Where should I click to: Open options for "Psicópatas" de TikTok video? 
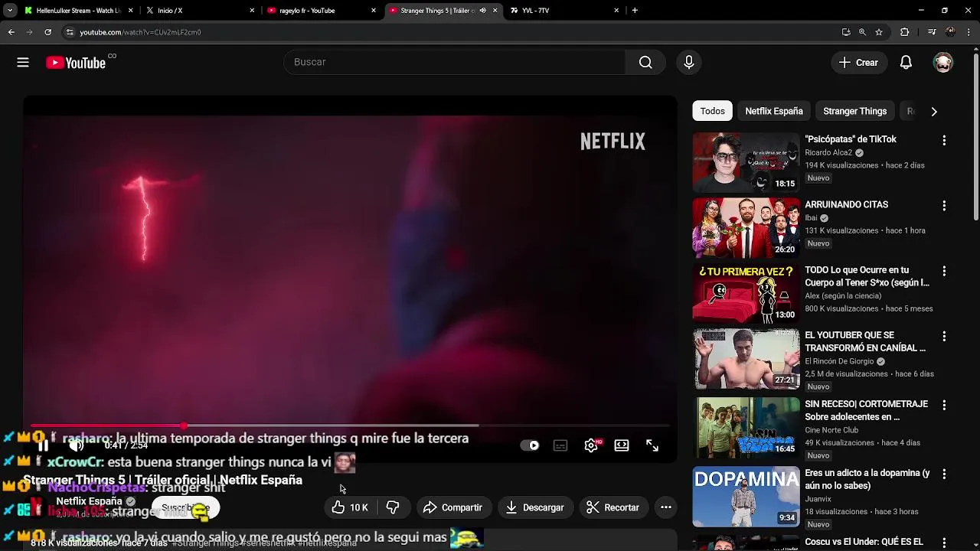coord(944,141)
